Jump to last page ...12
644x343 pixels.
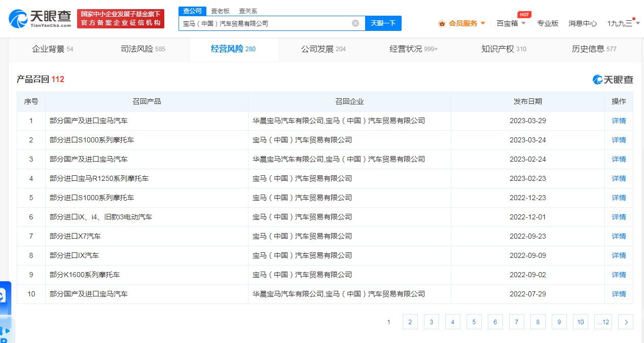click(x=603, y=322)
